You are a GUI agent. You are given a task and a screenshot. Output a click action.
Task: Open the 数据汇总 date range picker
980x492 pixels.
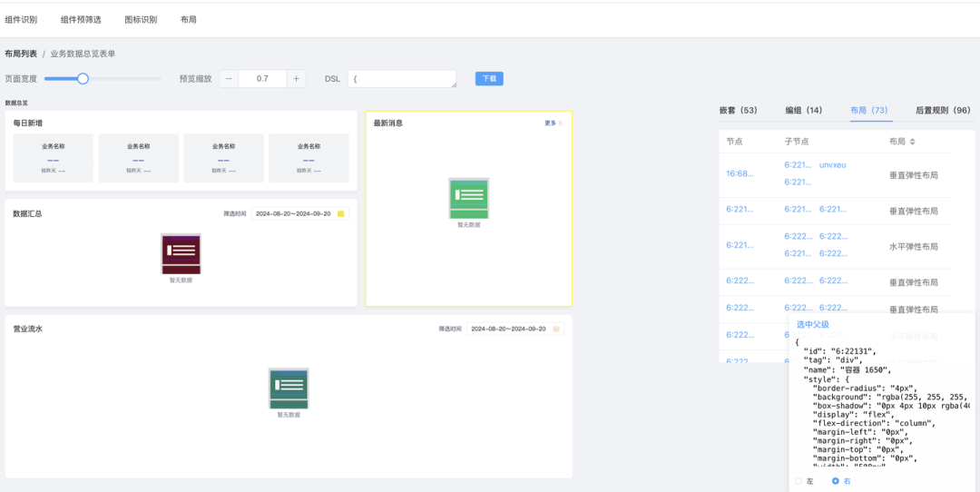pos(292,214)
